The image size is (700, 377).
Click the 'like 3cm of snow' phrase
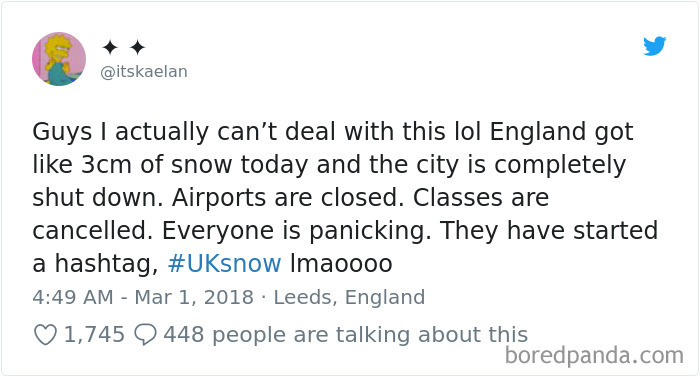pos(133,165)
